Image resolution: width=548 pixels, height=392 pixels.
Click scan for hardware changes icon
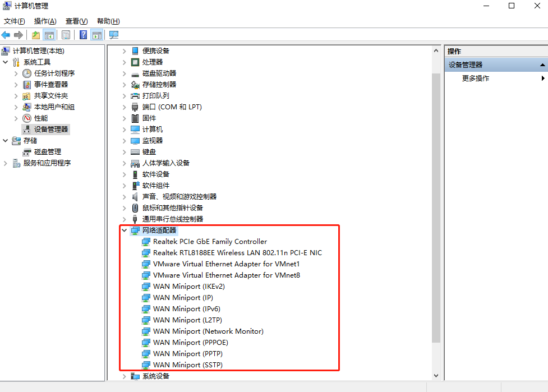[x=114, y=35]
